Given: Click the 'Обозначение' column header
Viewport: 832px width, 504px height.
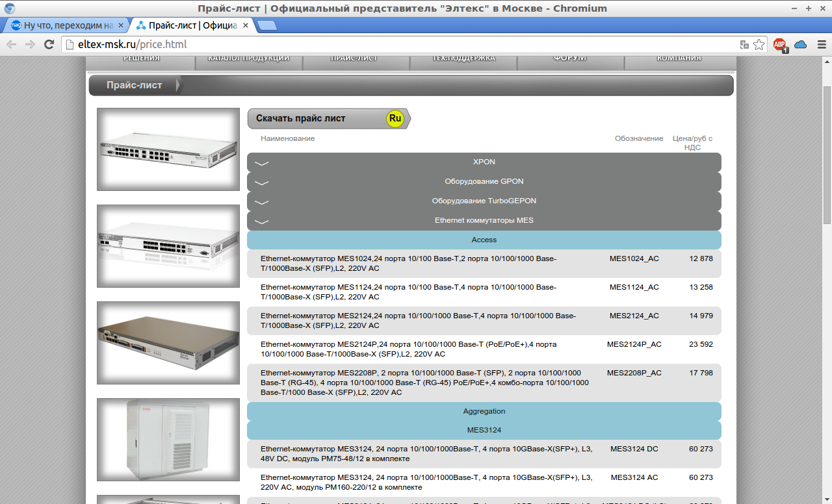Looking at the screenshot, I should (x=639, y=138).
